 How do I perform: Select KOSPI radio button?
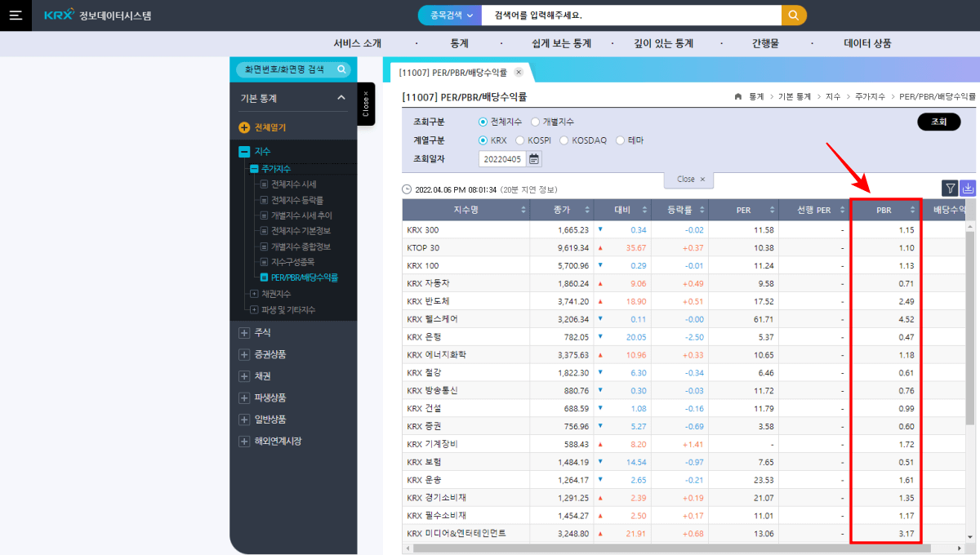[520, 140]
